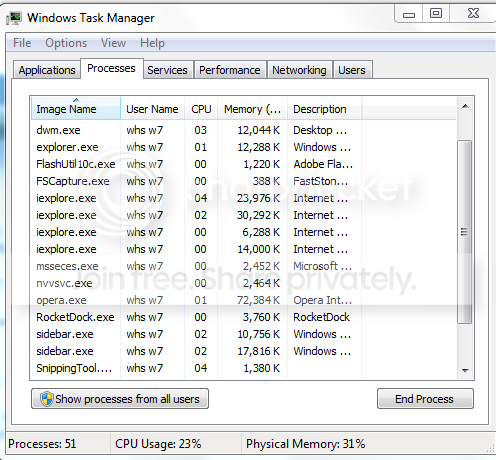Select the dwm.exe process
The width and height of the screenshot is (496, 460).
(x=243, y=130)
